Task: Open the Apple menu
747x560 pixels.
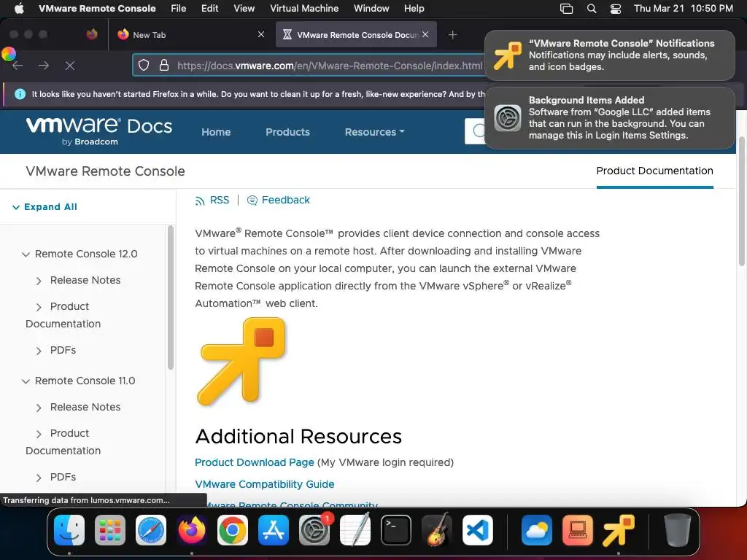Action: [19, 8]
